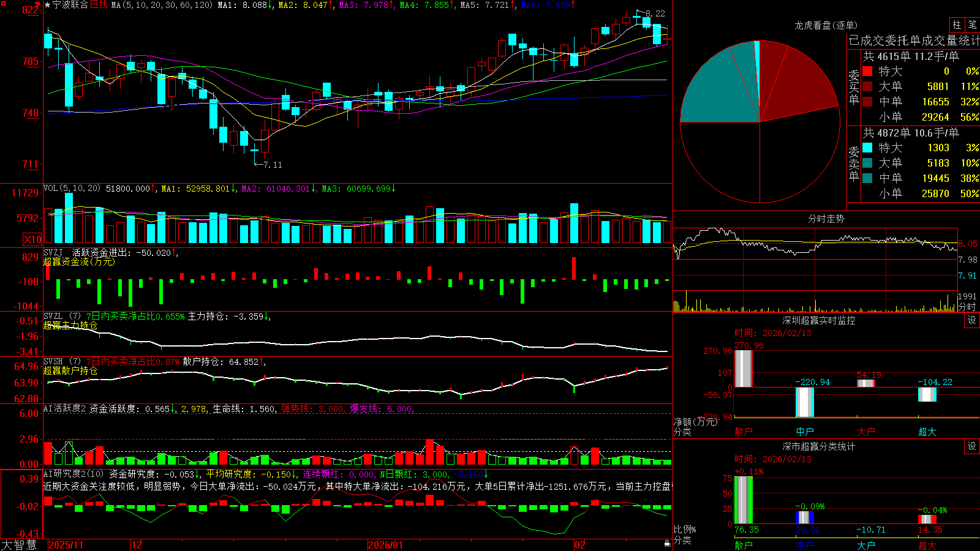
Task: Click the 超赢散户持仓 label
Action: tap(70, 370)
